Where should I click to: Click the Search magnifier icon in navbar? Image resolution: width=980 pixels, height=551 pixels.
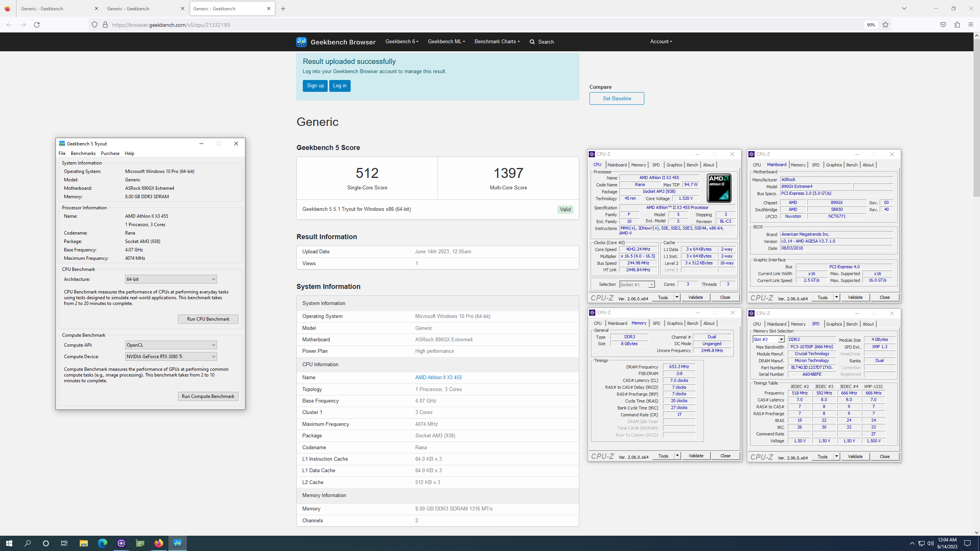coord(532,42)
